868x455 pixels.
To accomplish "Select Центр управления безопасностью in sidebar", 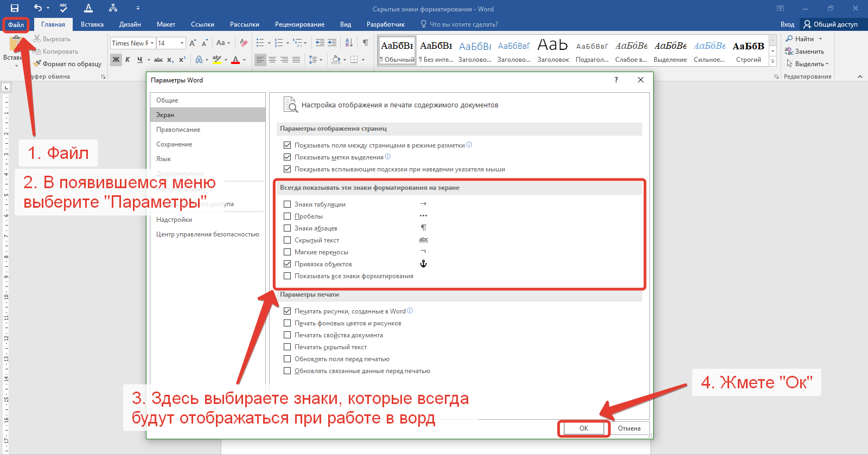I will (208, 234).
